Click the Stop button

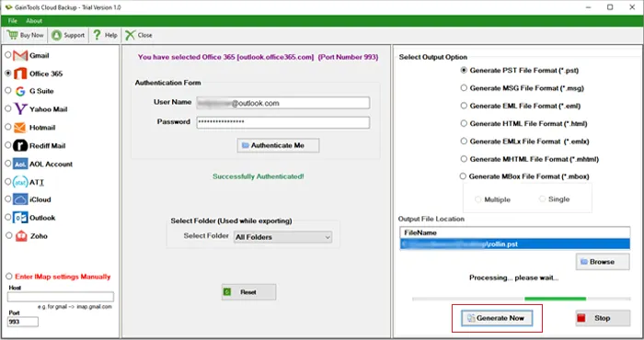tap(603, 318)
